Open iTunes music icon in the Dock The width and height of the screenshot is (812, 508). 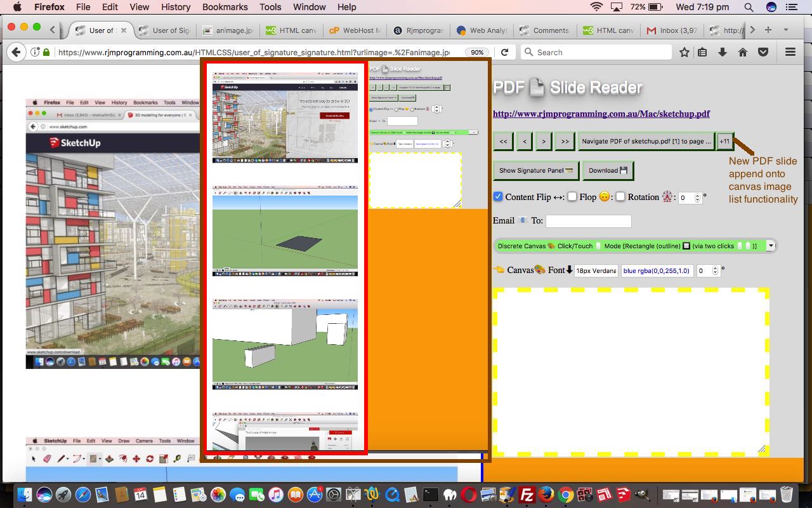(x=276, y=494)
